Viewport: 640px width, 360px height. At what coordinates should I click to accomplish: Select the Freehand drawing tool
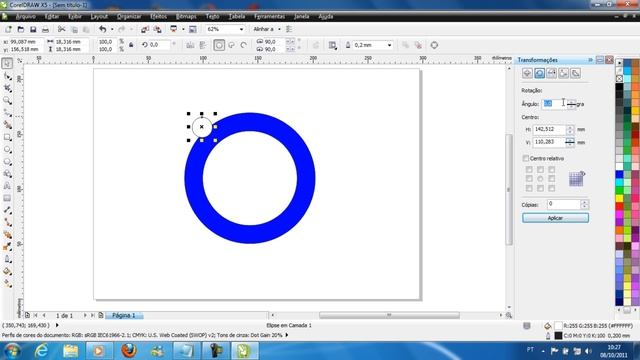click(7, 113)
